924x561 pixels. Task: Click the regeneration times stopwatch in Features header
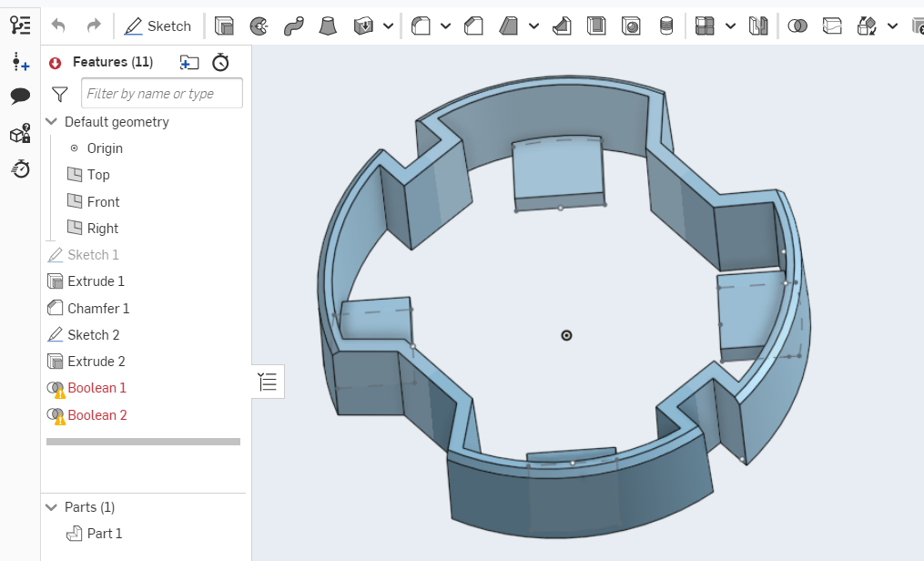pyautogui.click(x=220, y=62)
